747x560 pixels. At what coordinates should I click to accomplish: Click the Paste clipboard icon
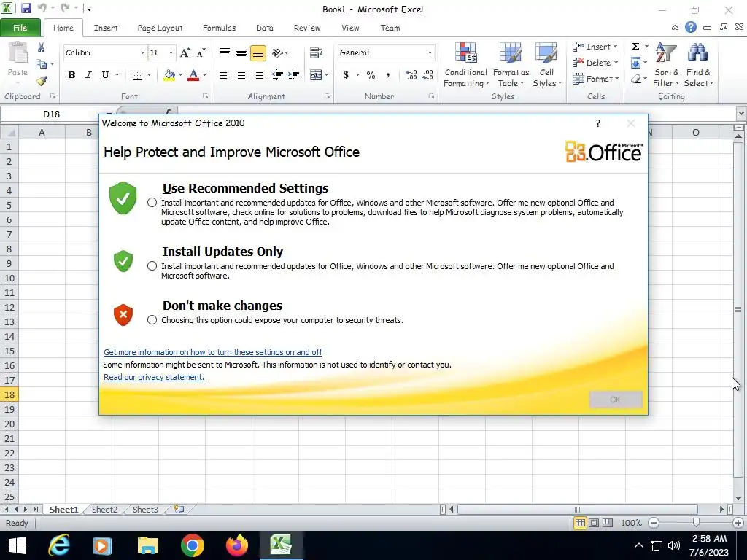(x=18, y=52)
